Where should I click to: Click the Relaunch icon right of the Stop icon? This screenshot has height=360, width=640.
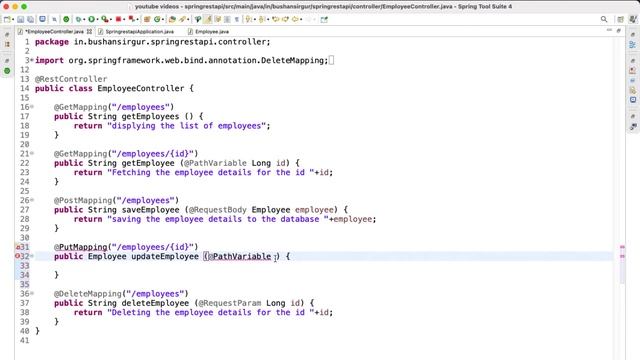131,19
